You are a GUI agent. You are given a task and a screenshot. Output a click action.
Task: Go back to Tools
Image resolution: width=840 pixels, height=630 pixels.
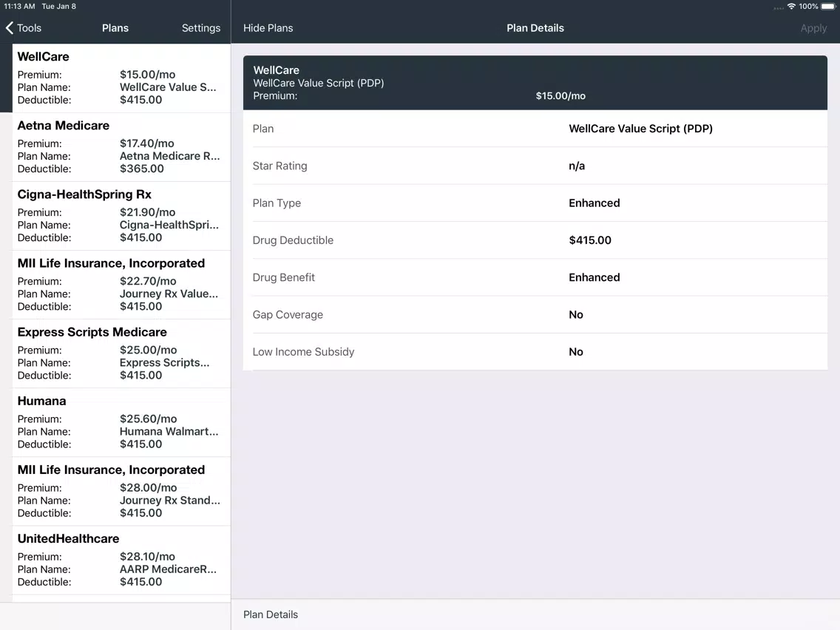pyautogui.click(x=24, y=28)
